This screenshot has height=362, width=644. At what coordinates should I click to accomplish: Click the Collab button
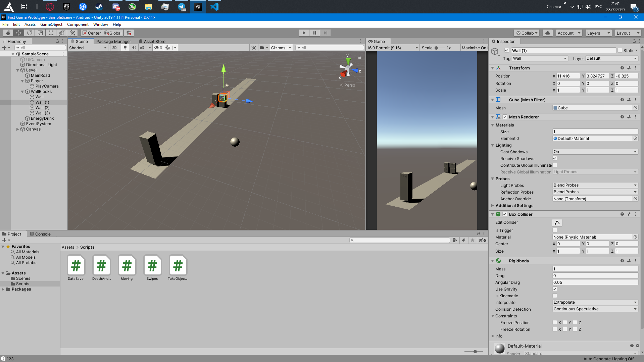pos(527,33)
